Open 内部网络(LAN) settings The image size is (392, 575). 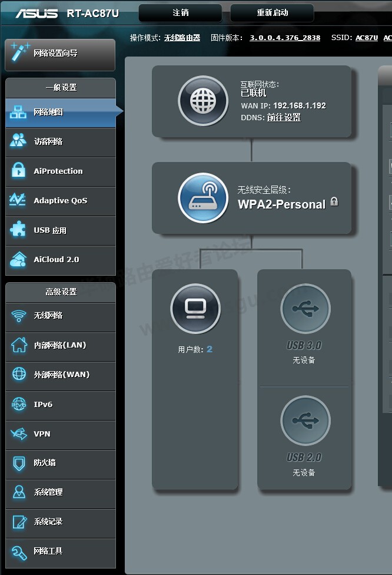click(x=61, y=347)
